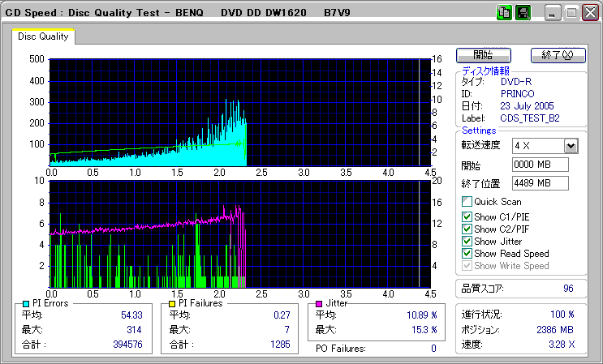603x364 pixels.
Task: Toggle the Show C1/PIE checkbox
Action: (467, 217)
